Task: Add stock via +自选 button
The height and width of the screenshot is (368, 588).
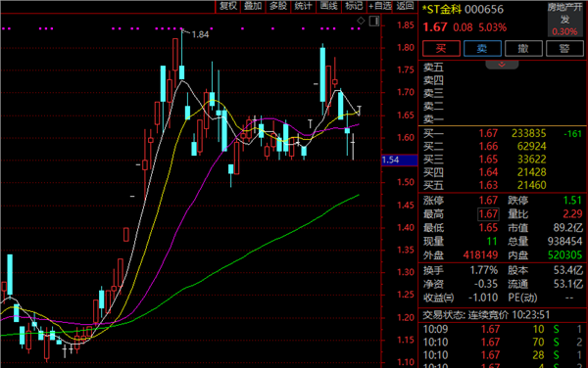Action: (380, 6)
